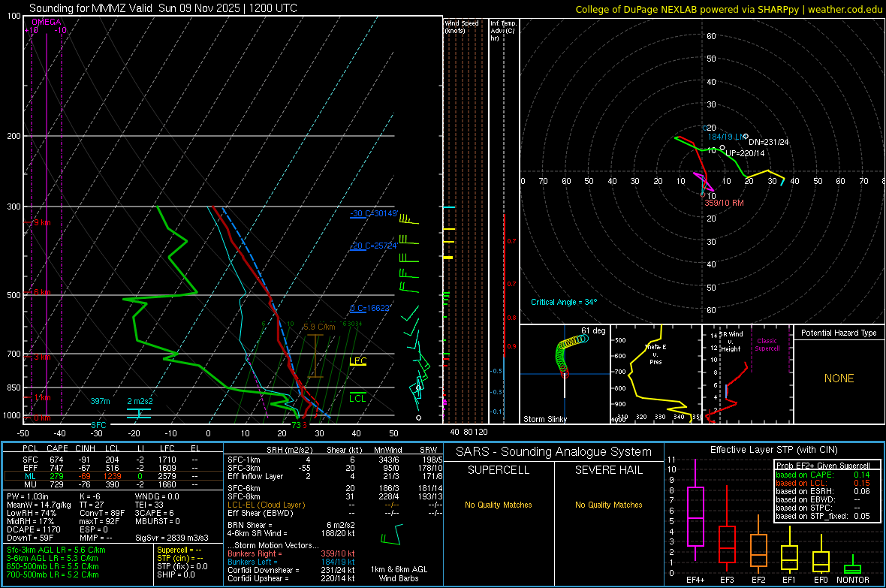Click the SR Wind v. Height panel label
This screenshot has height=588, width=886.
pos(731,342)
